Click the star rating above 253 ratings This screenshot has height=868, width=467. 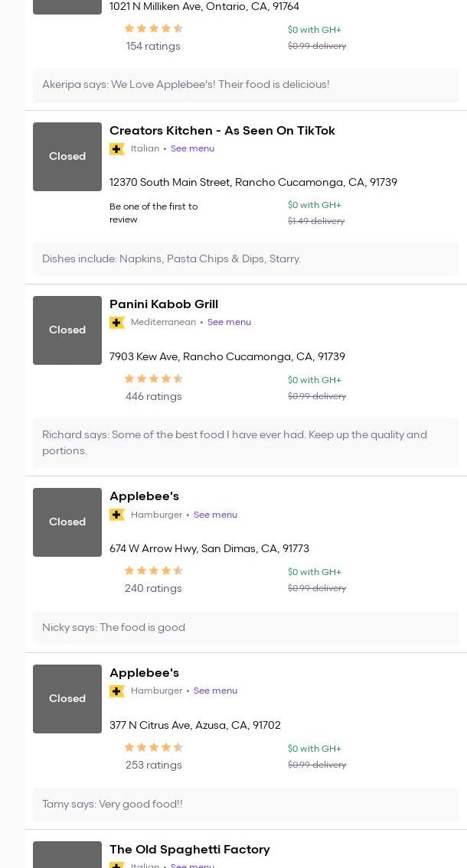pyautogui.click(x=154, y=748)
